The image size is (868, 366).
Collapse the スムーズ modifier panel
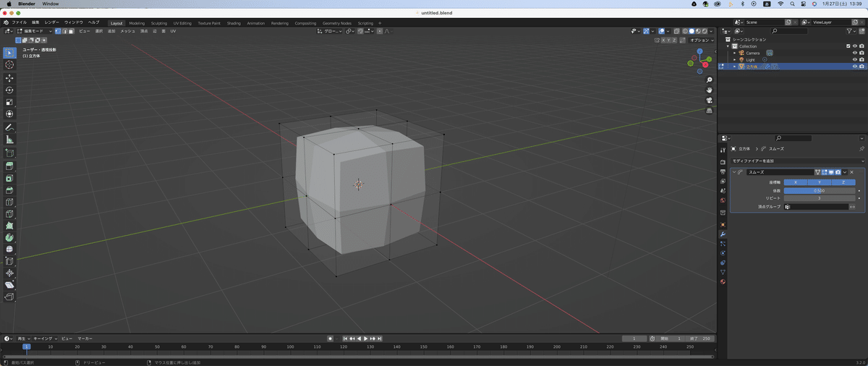[x=735, y=172]
